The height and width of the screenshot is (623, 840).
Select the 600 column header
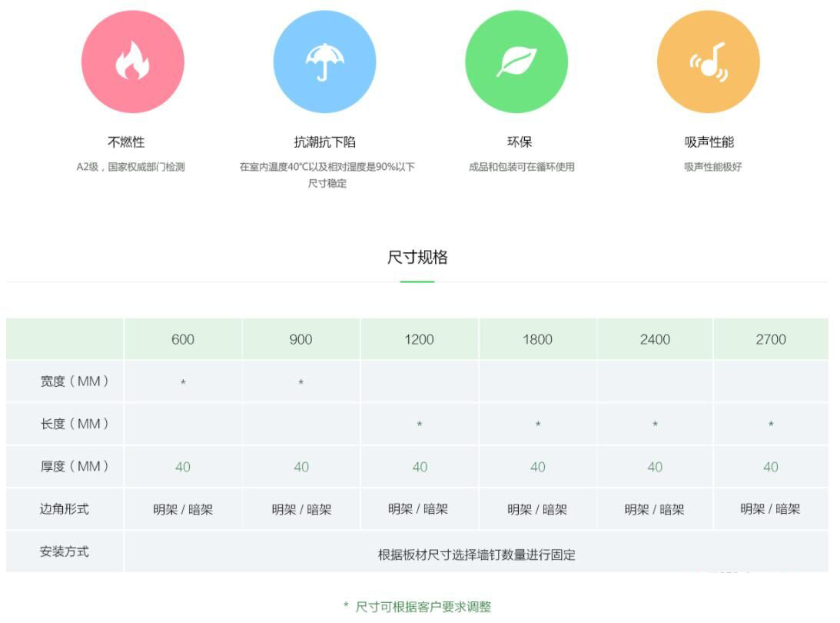pyautogui.click(x=183, y=339)
